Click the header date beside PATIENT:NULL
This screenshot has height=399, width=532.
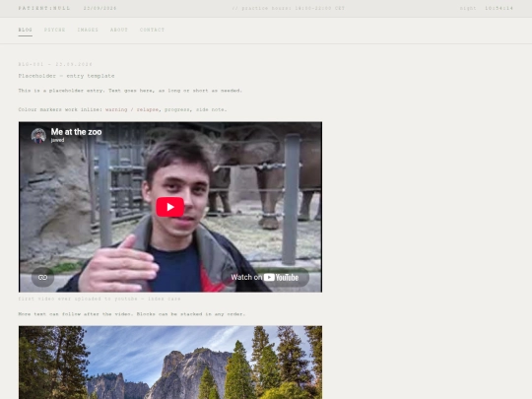pos(100,8)
